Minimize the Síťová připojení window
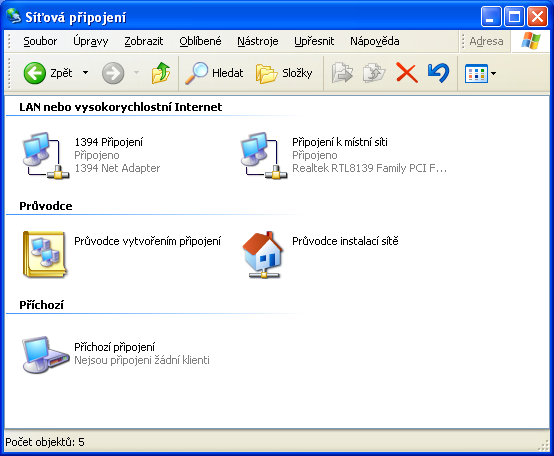554x456 pixels. point(491,17)
